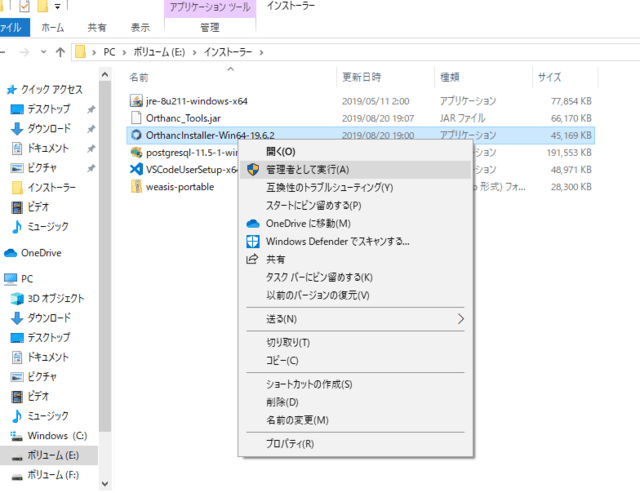Click the VSCodeUserSetup file icon

[x=138, y=169]
